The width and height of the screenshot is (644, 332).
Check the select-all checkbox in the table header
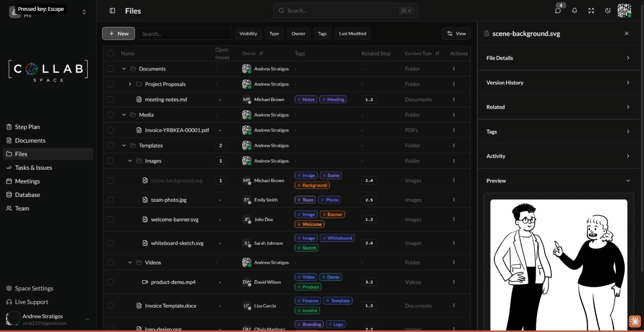[111, 53]
